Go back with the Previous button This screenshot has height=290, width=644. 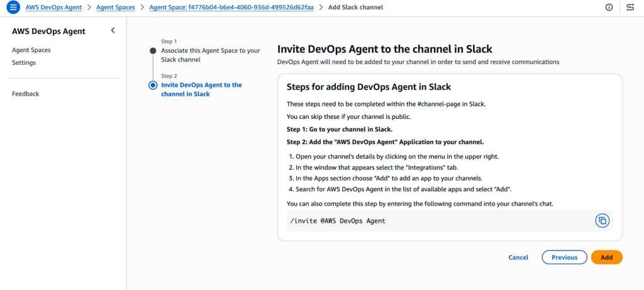point(564,257)
